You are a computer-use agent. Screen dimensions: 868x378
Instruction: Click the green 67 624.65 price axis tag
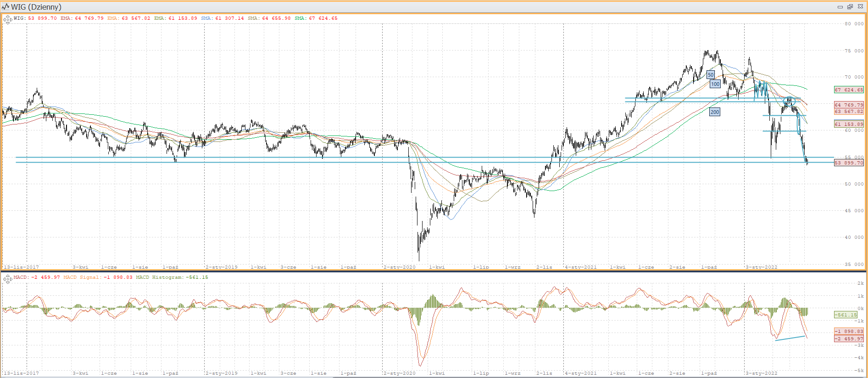coord(848,90)
